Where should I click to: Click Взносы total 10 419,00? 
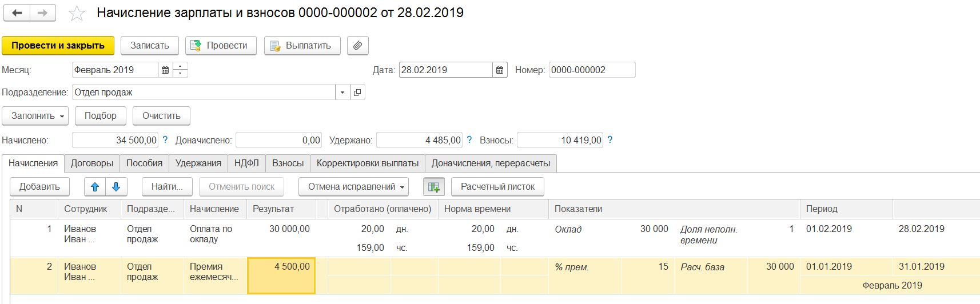(560, 140)
